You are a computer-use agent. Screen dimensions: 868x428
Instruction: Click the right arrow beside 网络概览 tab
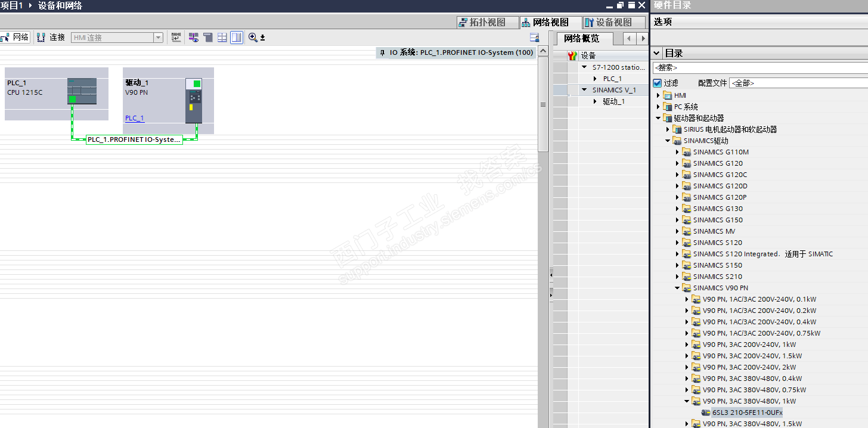(x=642, y=38)
